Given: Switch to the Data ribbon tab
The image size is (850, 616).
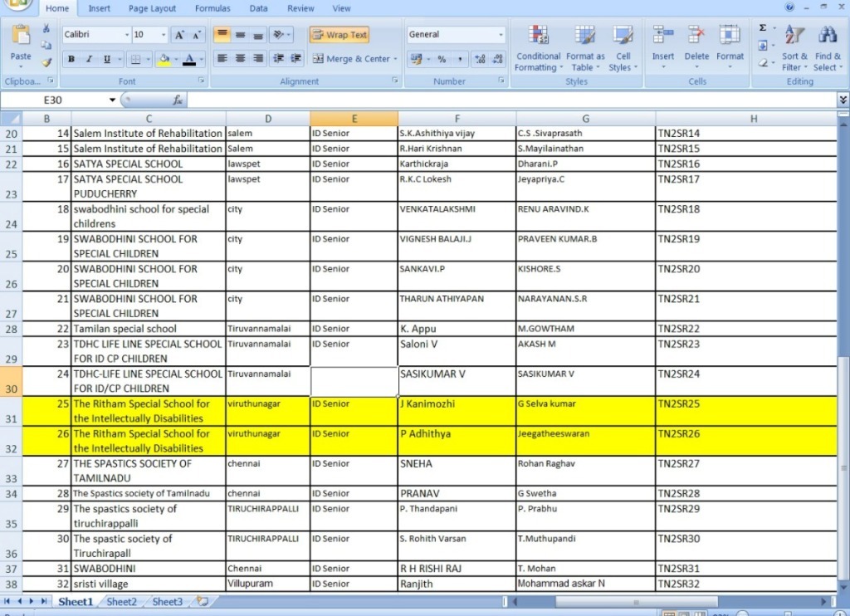Looking at the screenshot, I should [259, 8].
